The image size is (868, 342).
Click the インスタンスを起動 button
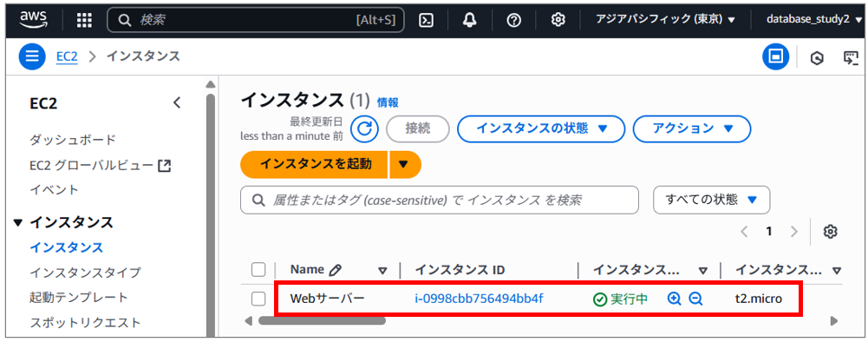tap(315, 164)
